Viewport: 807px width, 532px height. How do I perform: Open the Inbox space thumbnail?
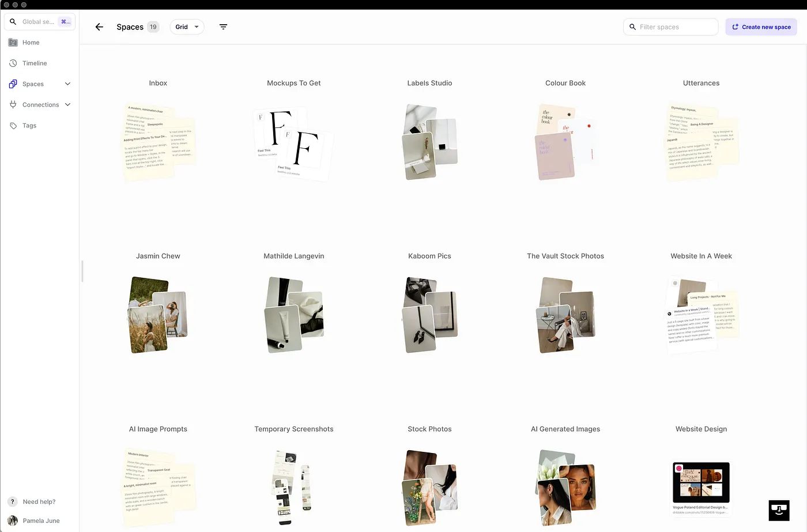pyautogui.click(x=159, y=142)
